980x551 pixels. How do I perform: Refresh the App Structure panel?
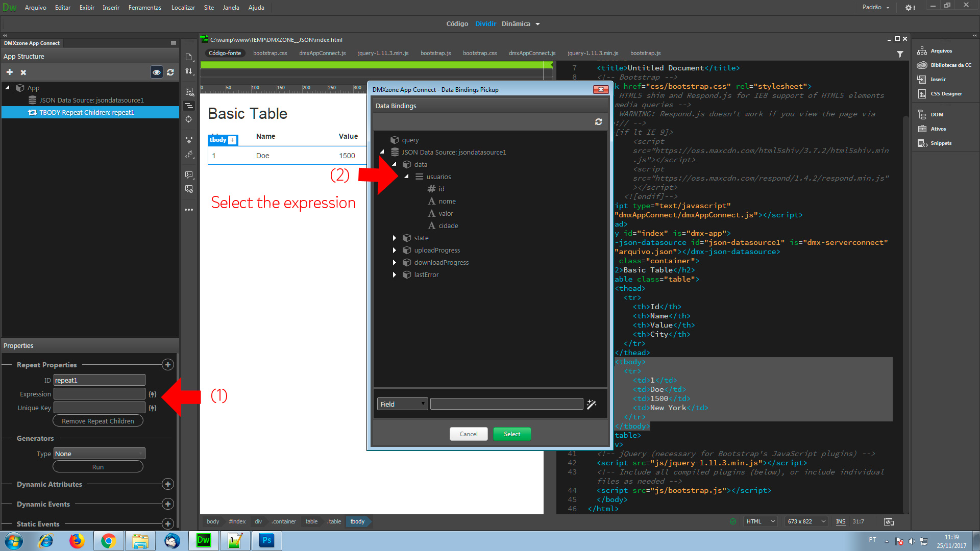coord(170,72)
